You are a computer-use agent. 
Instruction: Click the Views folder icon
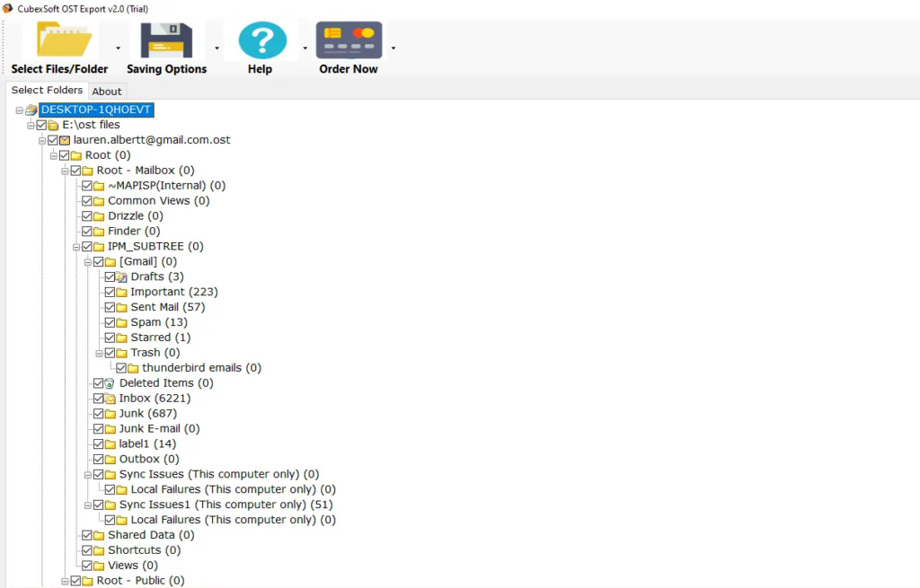pos(99,566)
